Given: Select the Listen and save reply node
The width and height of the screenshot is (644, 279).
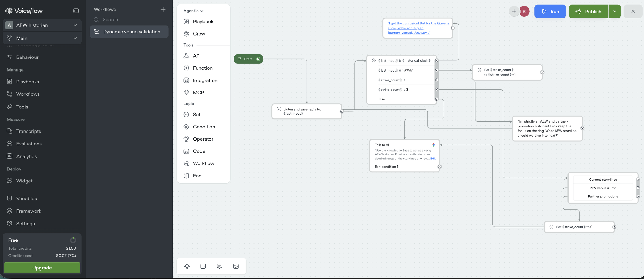Looking at the screenshot, I should 307,111.
